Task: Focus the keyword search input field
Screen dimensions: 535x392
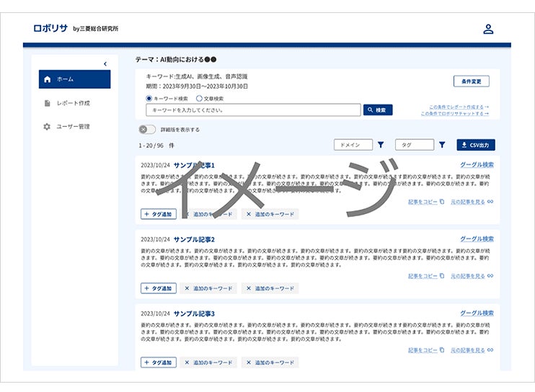Action: point(253,110)
